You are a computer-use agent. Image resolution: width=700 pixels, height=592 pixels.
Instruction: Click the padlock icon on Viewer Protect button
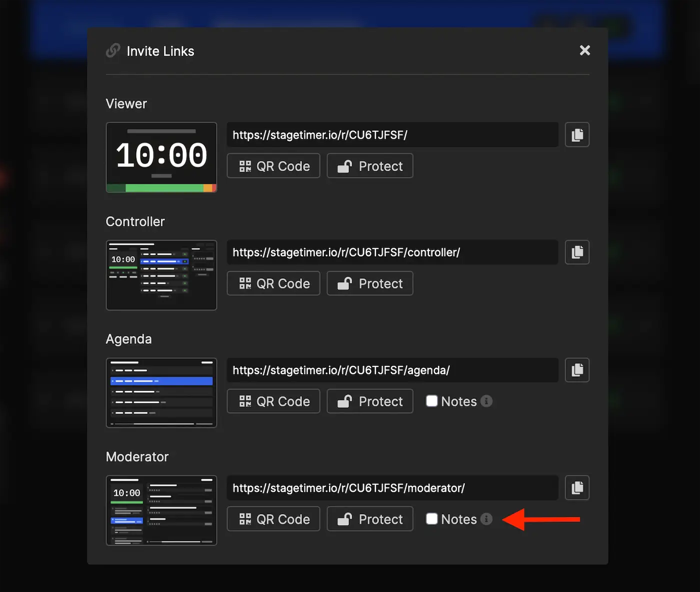coord(343,166)
